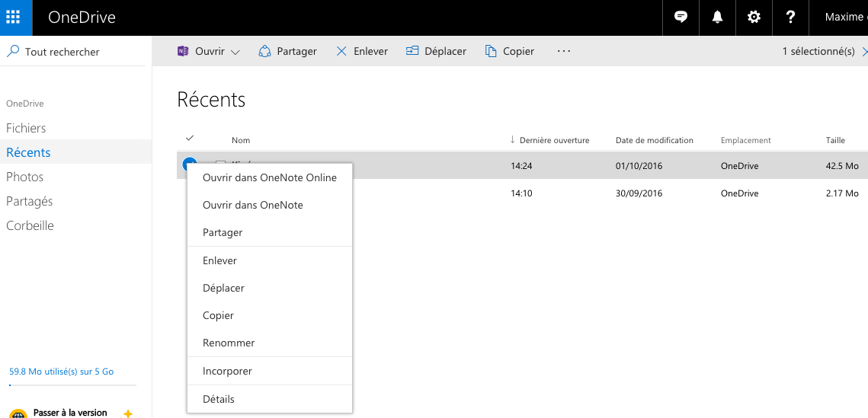Click the 14:24 last-opened cell
The image size is (868, 418).
click(521, 165)
